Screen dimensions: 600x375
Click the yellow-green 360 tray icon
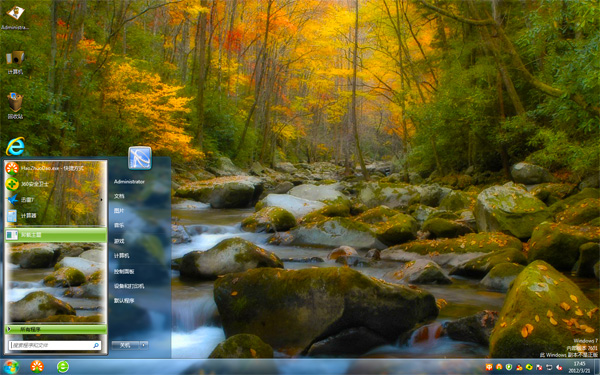click(529, 367)
